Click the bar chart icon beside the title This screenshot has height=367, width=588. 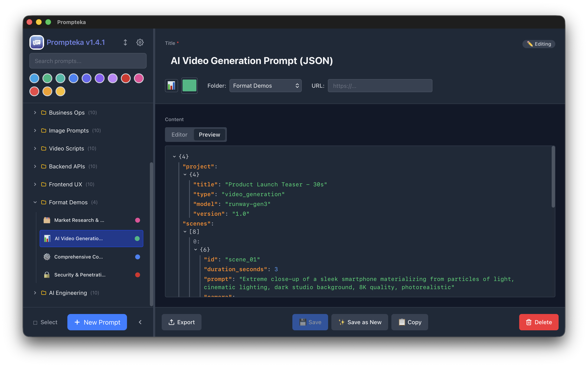point(171,85)
